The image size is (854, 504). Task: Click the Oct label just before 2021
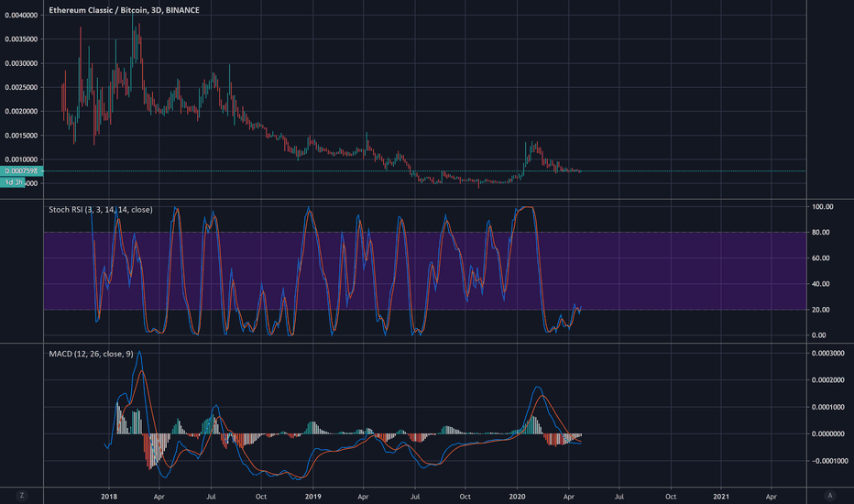tap(671, 497)
